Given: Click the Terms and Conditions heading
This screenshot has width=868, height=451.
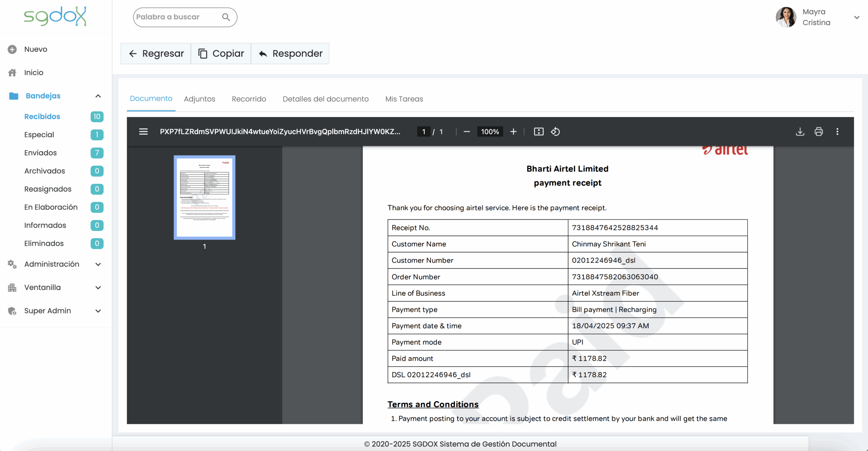Looking at the screenshot, I should coord(433,405).
